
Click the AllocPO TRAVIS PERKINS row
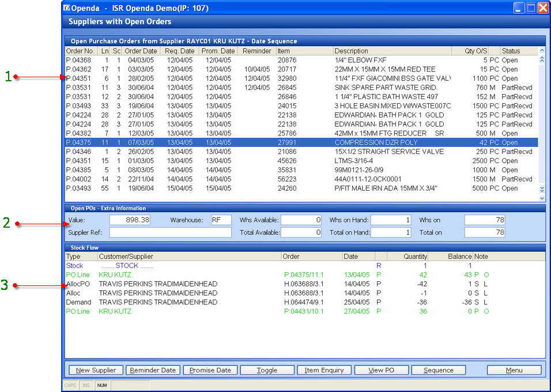pos(305,284)
